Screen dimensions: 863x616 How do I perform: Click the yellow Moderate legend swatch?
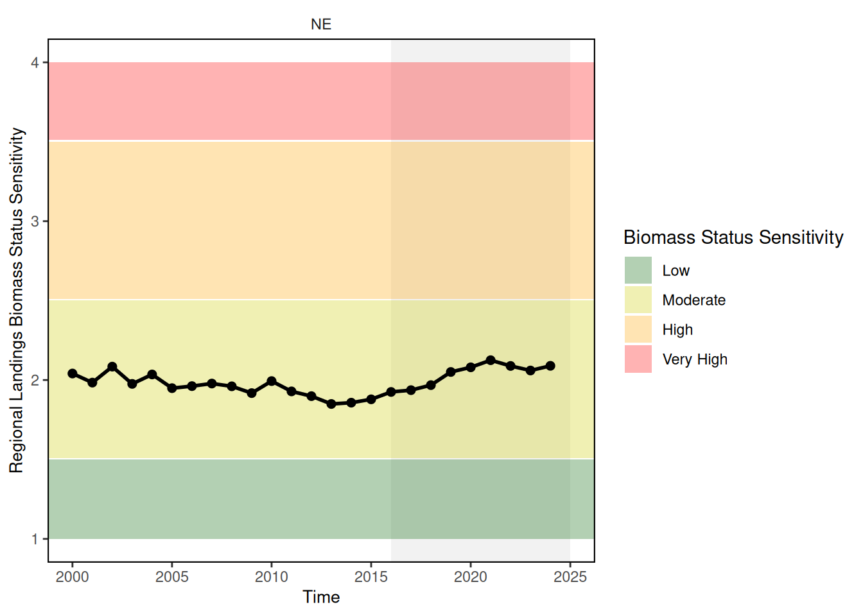pos(638,300)
